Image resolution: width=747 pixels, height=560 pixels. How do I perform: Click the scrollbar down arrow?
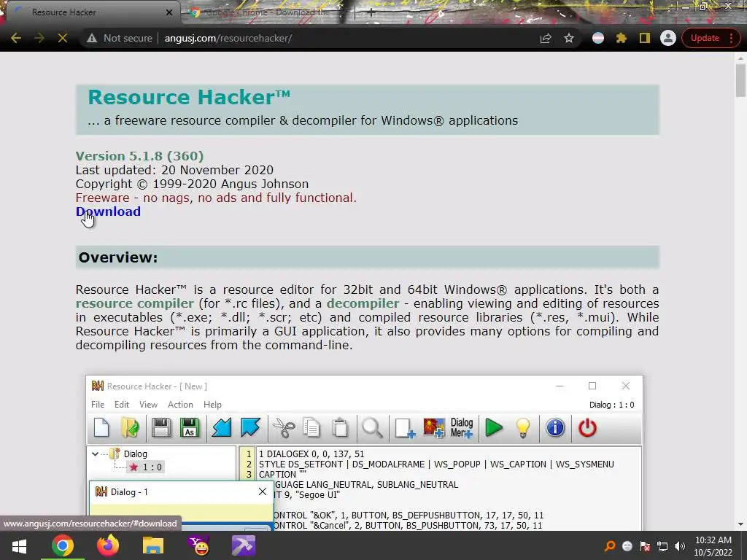click(x=740, y=524)
